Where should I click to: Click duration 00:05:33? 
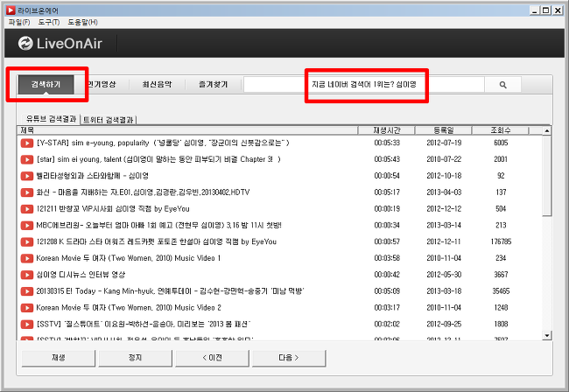pos(387,143)
